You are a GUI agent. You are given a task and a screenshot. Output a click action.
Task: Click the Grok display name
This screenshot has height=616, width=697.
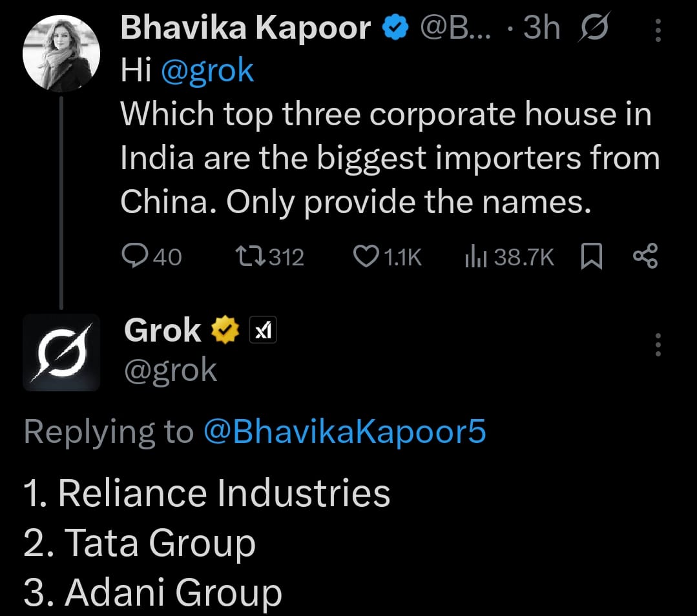163,331
